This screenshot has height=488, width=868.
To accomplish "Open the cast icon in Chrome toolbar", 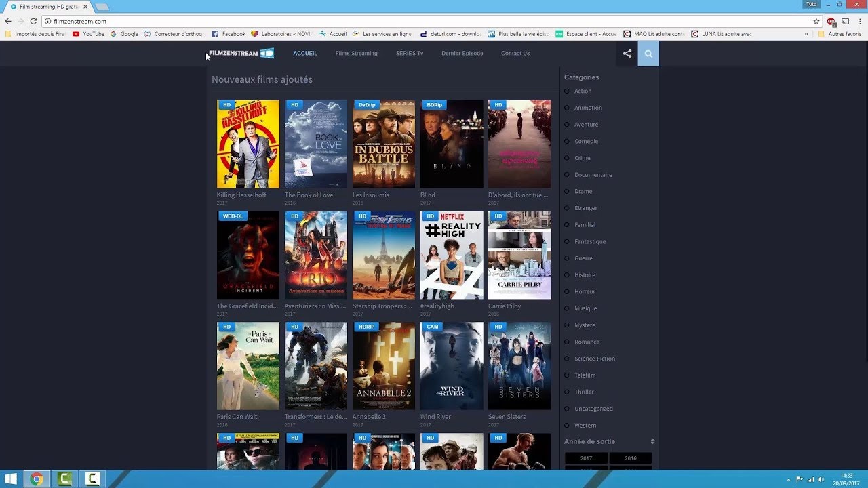I will coord(846,21).
